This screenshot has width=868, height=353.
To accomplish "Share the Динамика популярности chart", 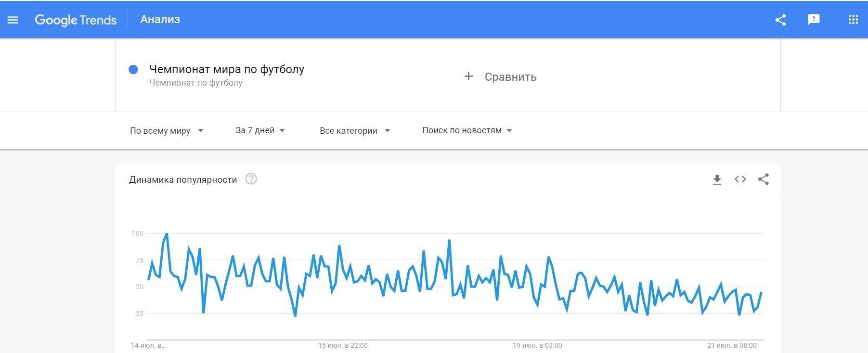I will tap(764, 179).
